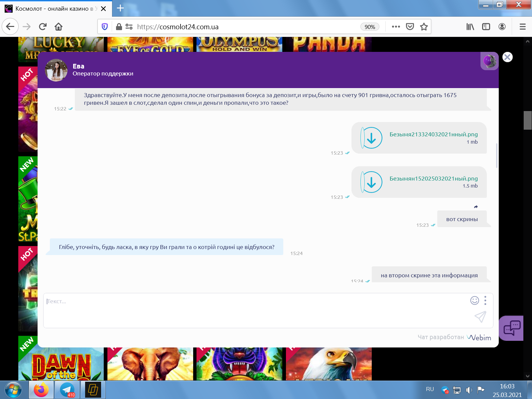Open Безымя213324032021нный.png file name link
Image resolution: width=532 pixels, height=399 pixels.
(x=434, y=134)
